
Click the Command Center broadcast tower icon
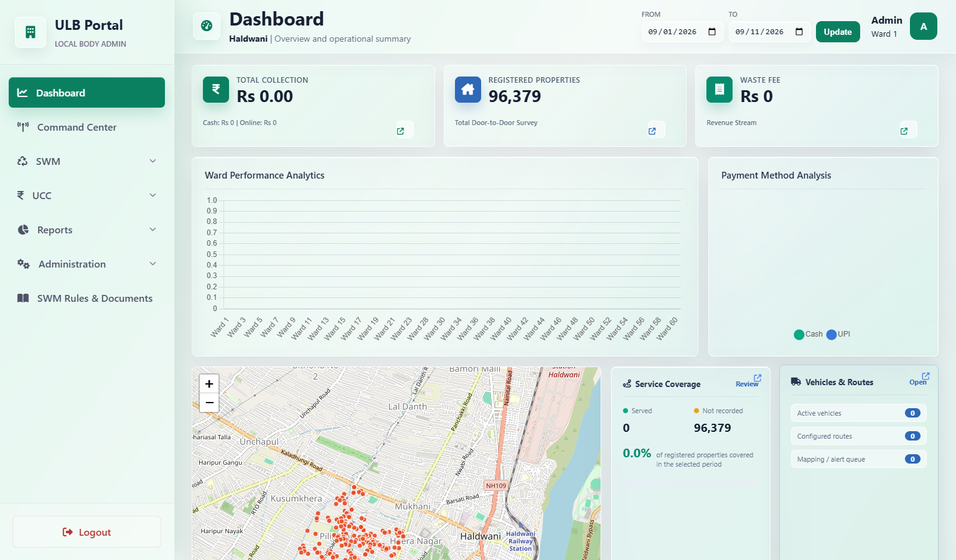(23, 127)
